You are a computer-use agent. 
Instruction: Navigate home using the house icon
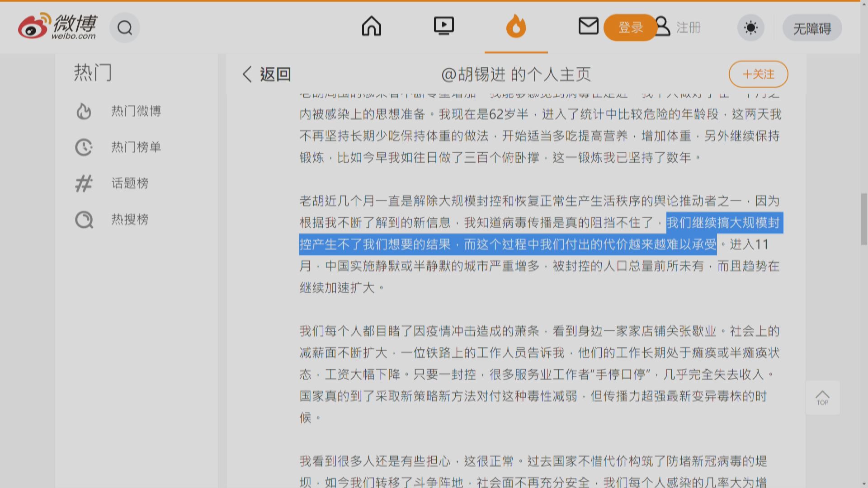coord(372,26)
